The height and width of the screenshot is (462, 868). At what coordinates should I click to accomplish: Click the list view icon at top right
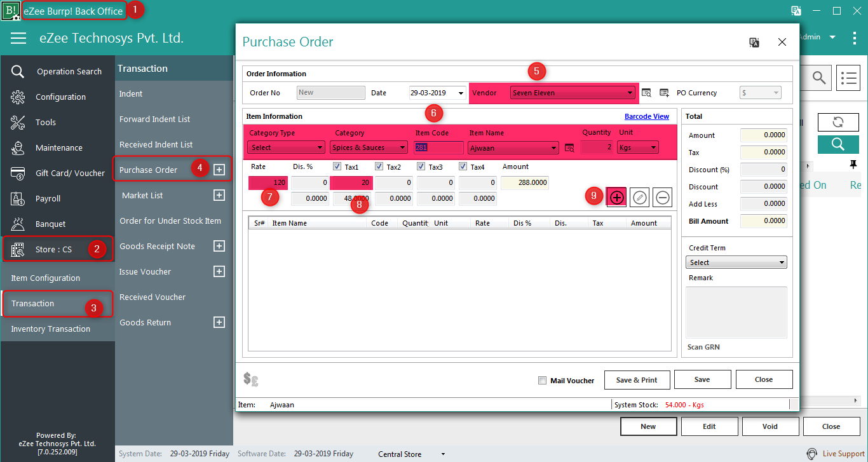pos(848,78)
